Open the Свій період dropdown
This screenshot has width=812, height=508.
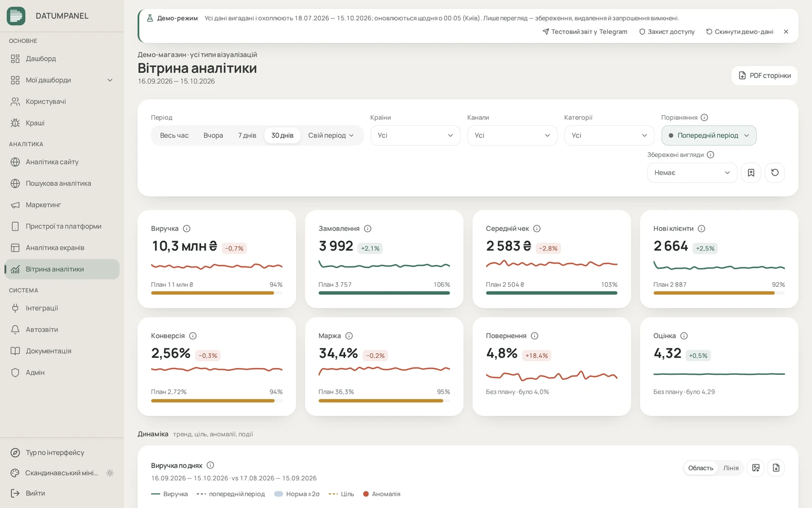(331, 135)
